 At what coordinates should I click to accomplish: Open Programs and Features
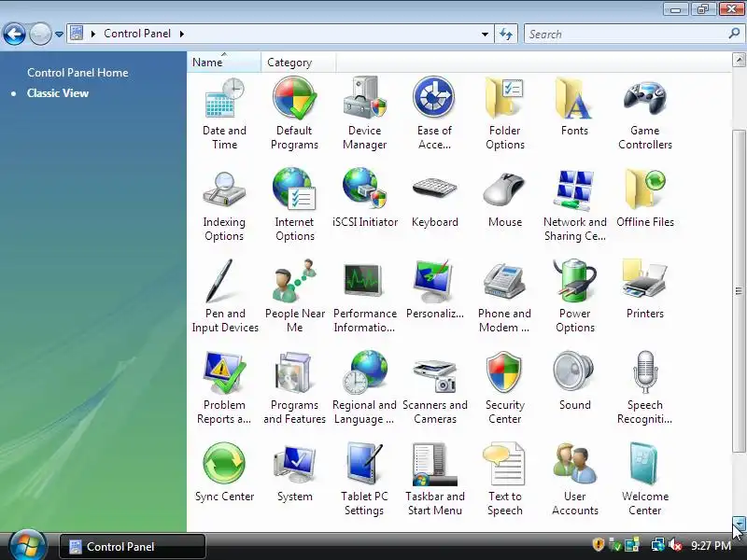(x=294, y=388)
